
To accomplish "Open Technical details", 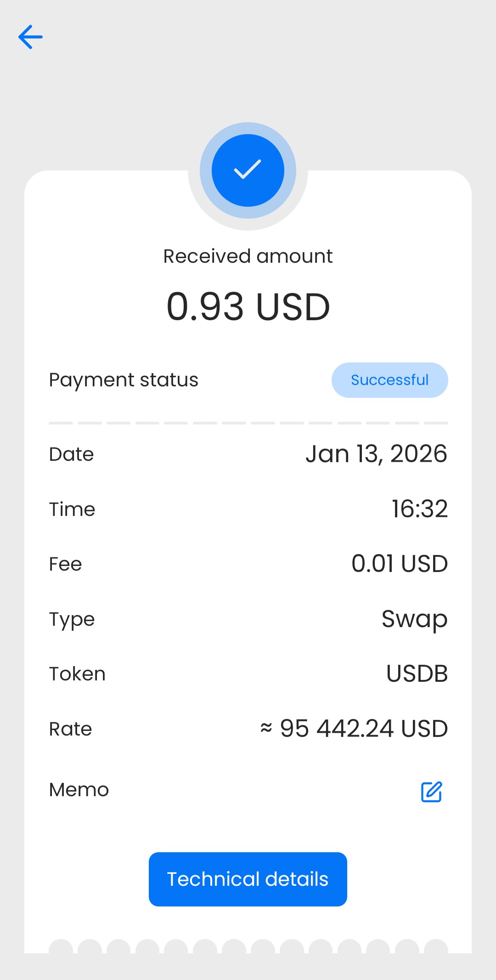I will click(248, 879).
